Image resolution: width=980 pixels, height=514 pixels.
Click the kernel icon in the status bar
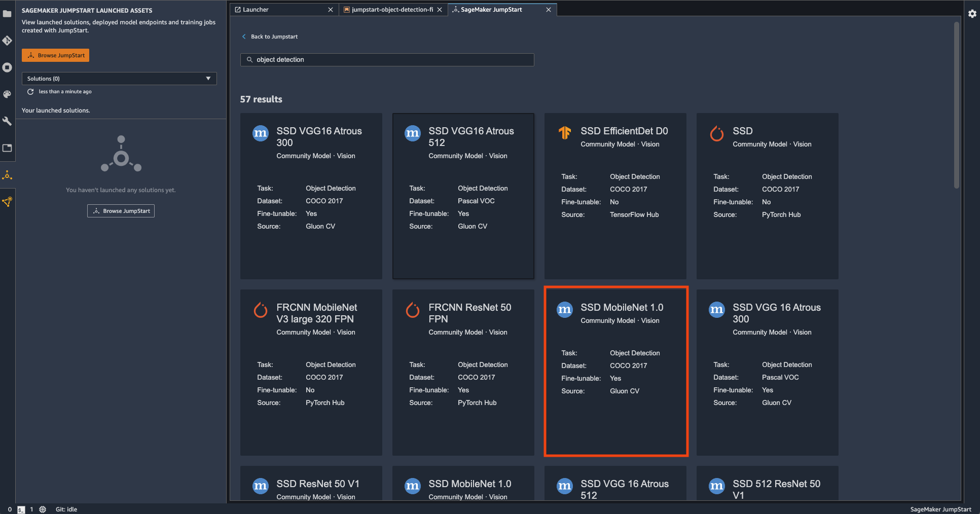[43, 509]
